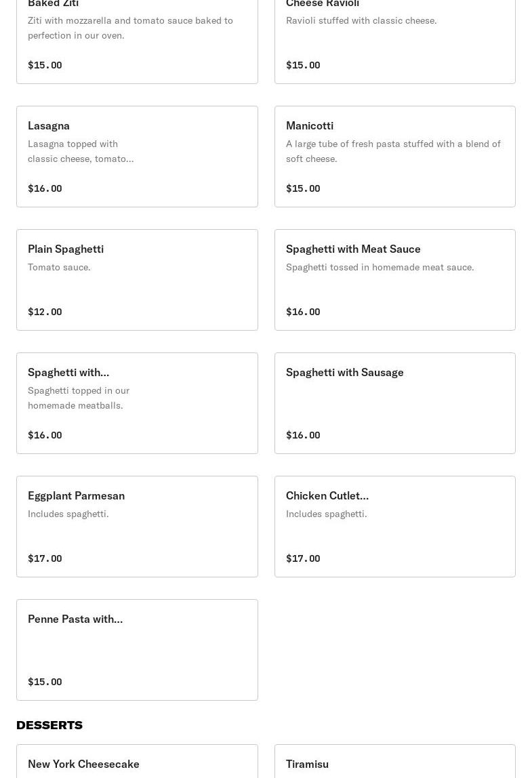The width and height of the screenshot is (532, 778).
Task: Click the Desserts section heading
Action: click(x=49, y=725)
